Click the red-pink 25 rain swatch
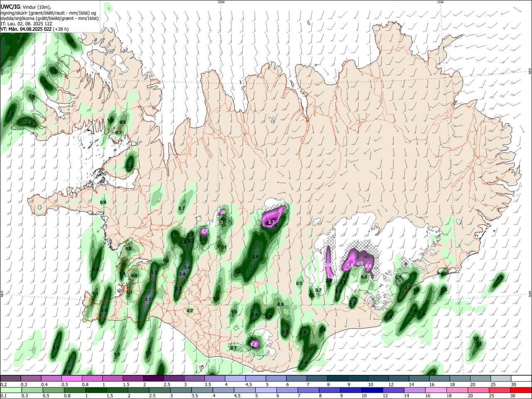This screenshot has width=532, height=399. point(500,390)
